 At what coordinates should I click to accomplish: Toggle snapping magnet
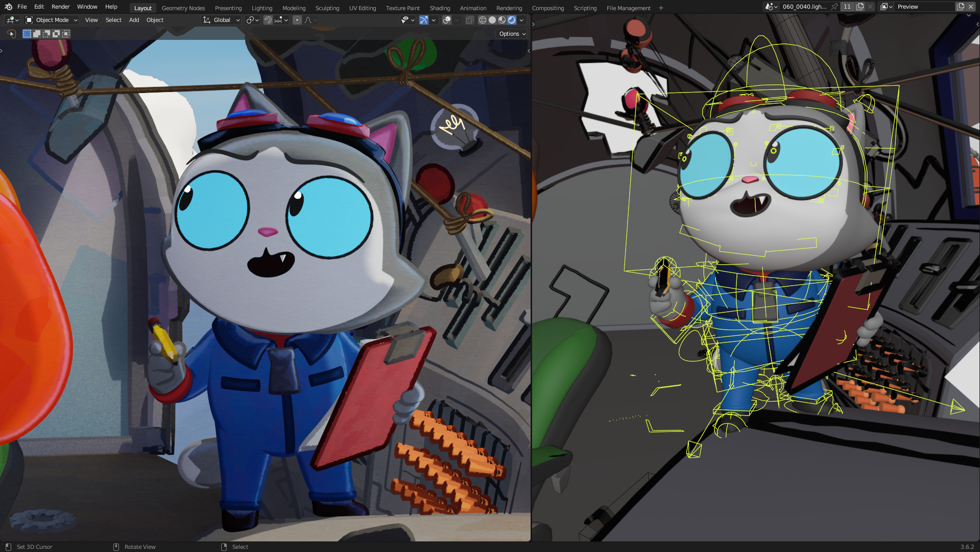click(x=268, y=20)
